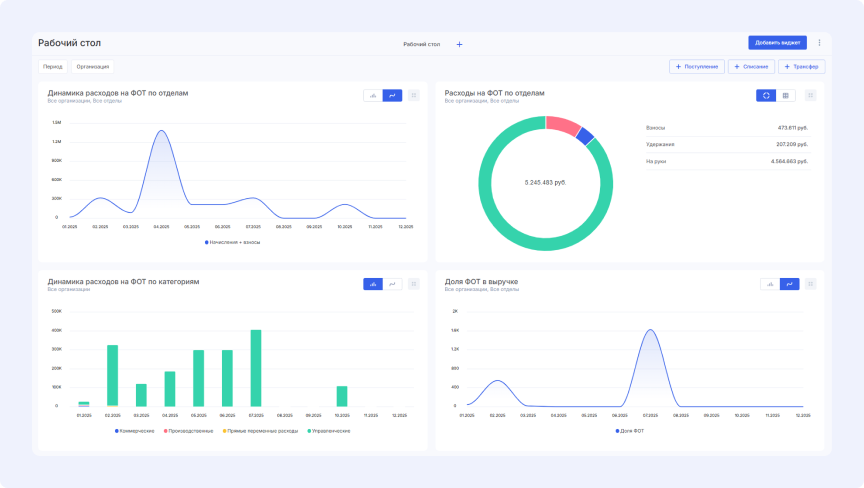Select the Рабочий стол tab
The image size is (864, 488).
[421, 44]
